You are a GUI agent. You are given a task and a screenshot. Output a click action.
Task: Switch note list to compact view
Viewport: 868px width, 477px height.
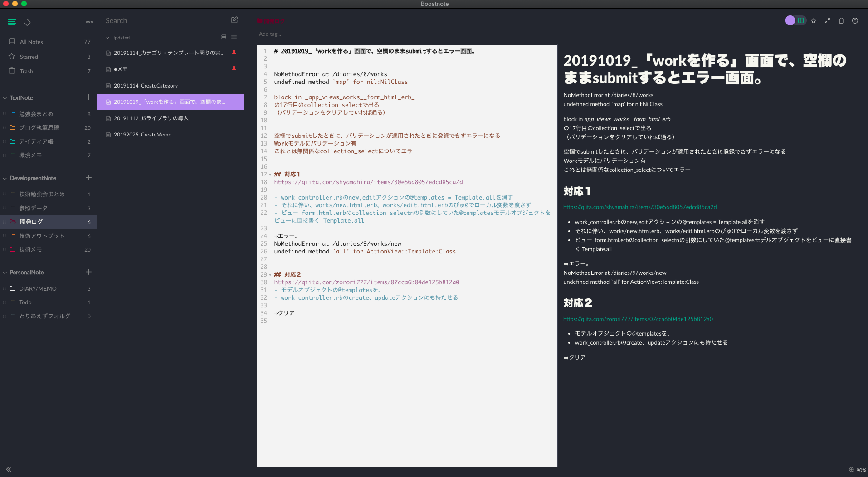pos(234,37)
